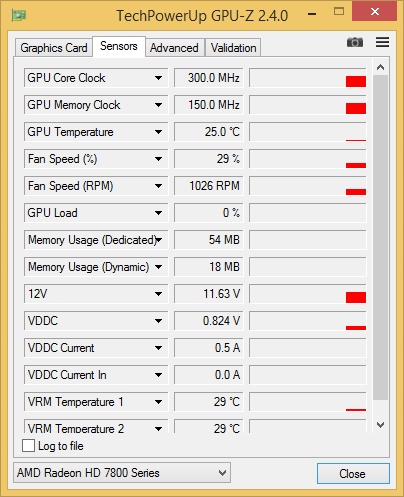This screenshot has width=404, height=497.
Task: Take a screenshot with the camera icon
Action: click(x=355, y=42)
